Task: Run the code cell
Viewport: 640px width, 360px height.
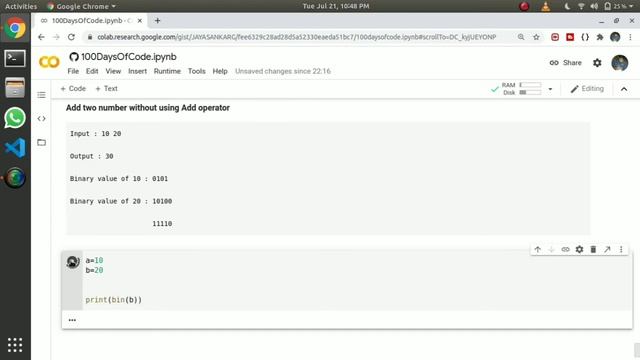Action: pyautogui.click(x=73, y=262)
